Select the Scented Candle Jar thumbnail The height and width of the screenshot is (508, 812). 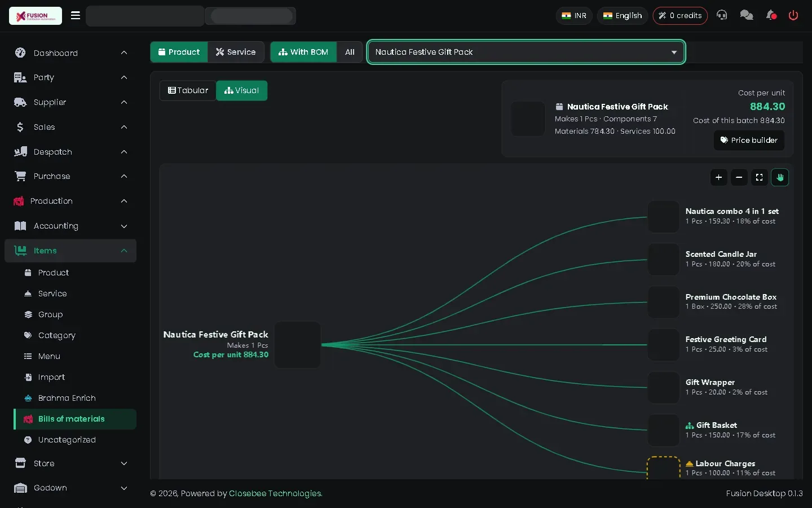click(x=664, y=259)
